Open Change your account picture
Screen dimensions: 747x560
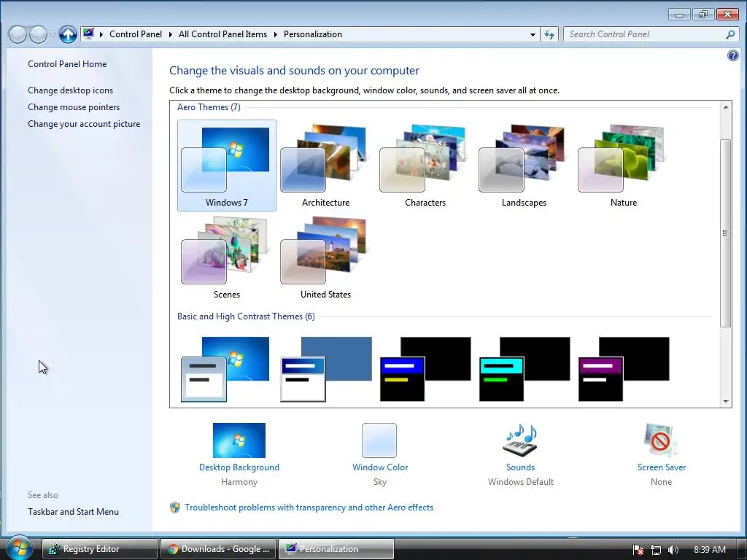84,124
